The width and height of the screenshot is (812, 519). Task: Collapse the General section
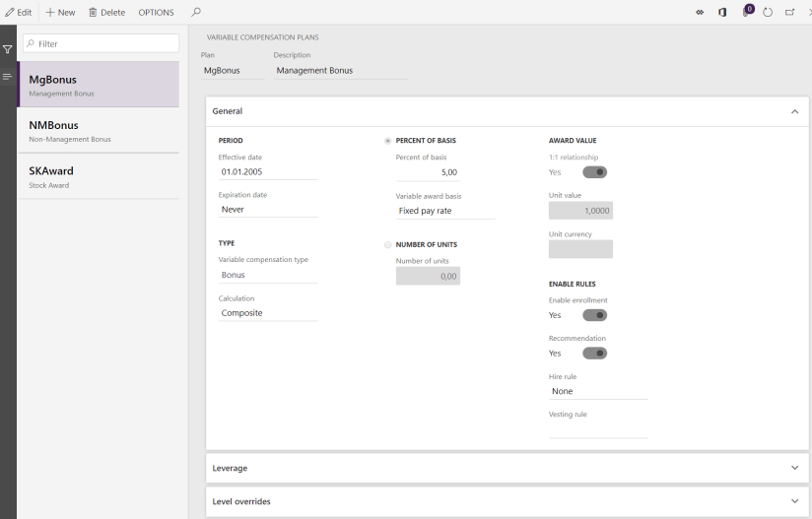click(794, 111)
